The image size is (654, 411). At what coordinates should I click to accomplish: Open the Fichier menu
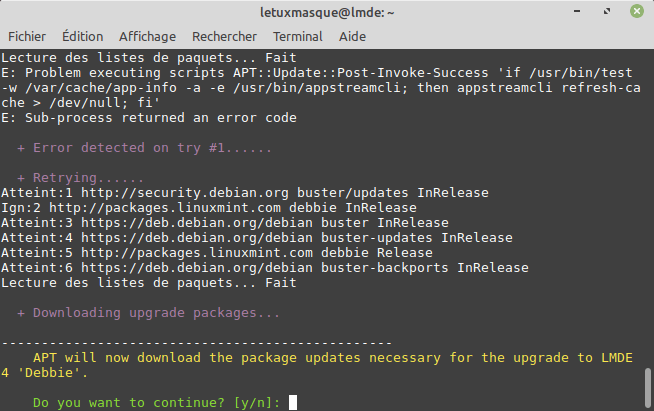tap(27, 36)
